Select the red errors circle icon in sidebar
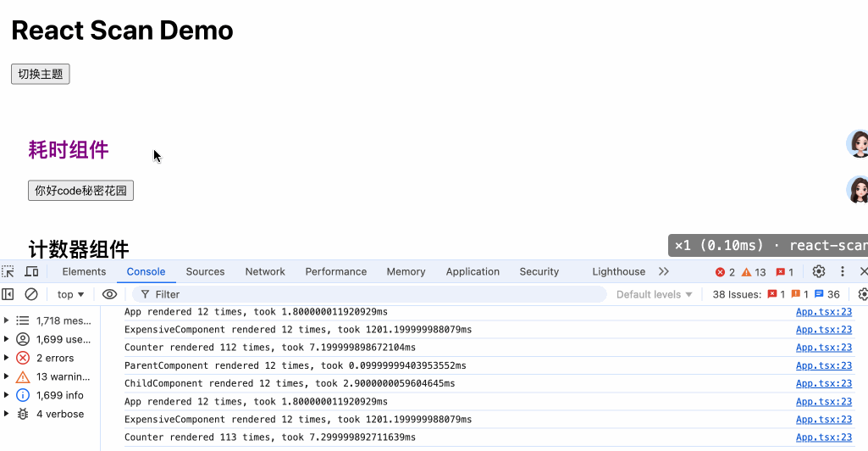This screenshot has width=868, height=451. coord(23,358)
